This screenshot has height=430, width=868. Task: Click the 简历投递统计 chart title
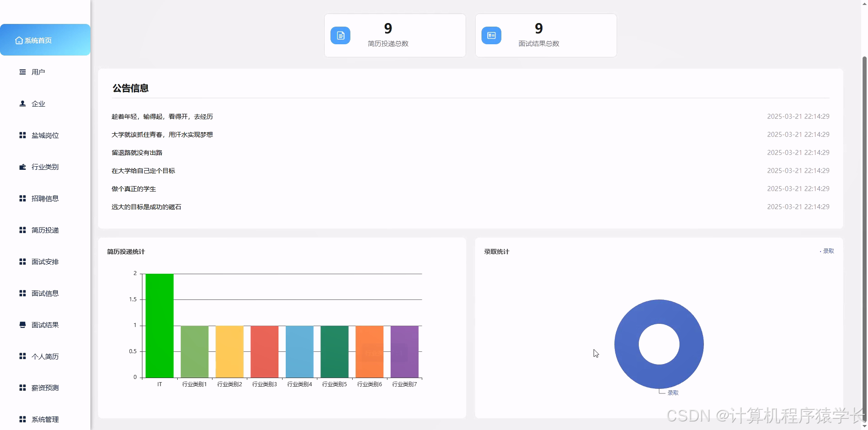click(126, 252)
